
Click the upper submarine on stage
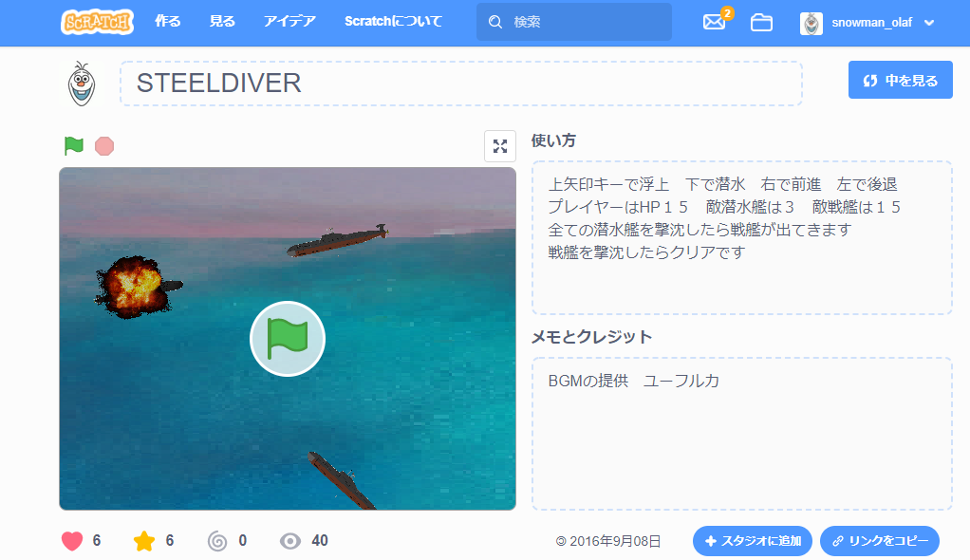coord(337,240)
